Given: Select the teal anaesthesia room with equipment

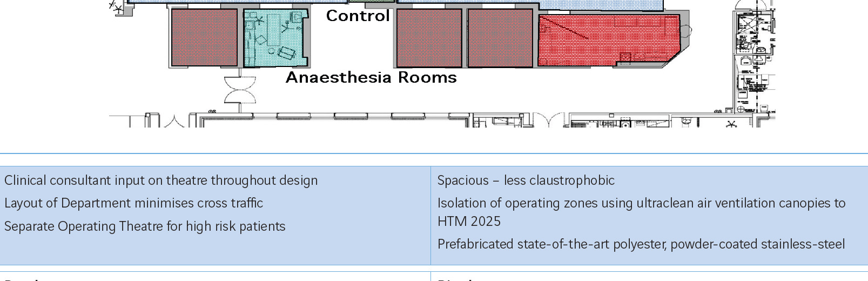Looking at the screenshot, I should pyautogui.click(x=275, y=38).
